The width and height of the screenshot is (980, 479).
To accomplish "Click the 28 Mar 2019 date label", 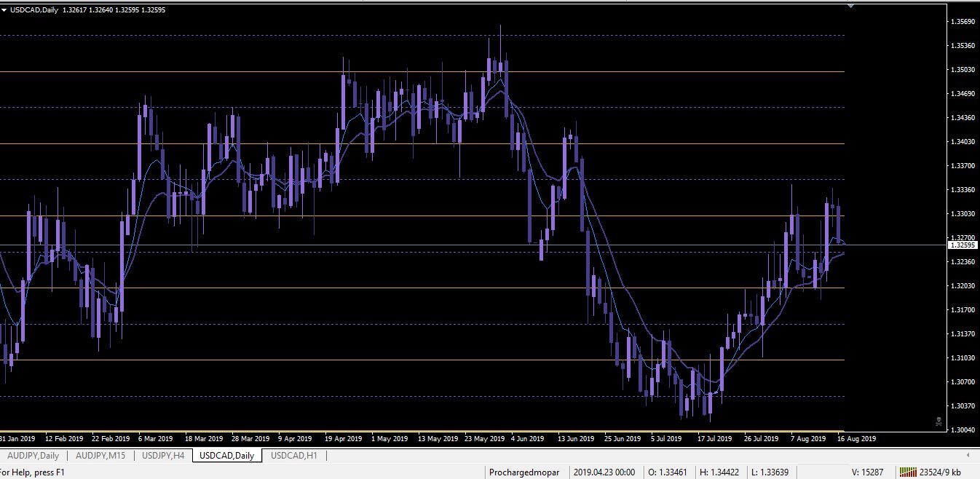I will (250, 439).
